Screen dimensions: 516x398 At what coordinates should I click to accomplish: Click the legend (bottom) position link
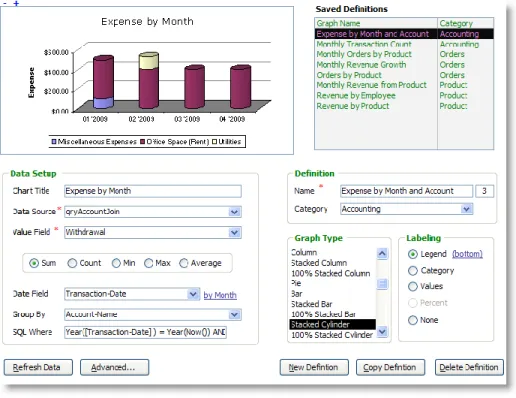pyautogui.click(x=467, y=254)
